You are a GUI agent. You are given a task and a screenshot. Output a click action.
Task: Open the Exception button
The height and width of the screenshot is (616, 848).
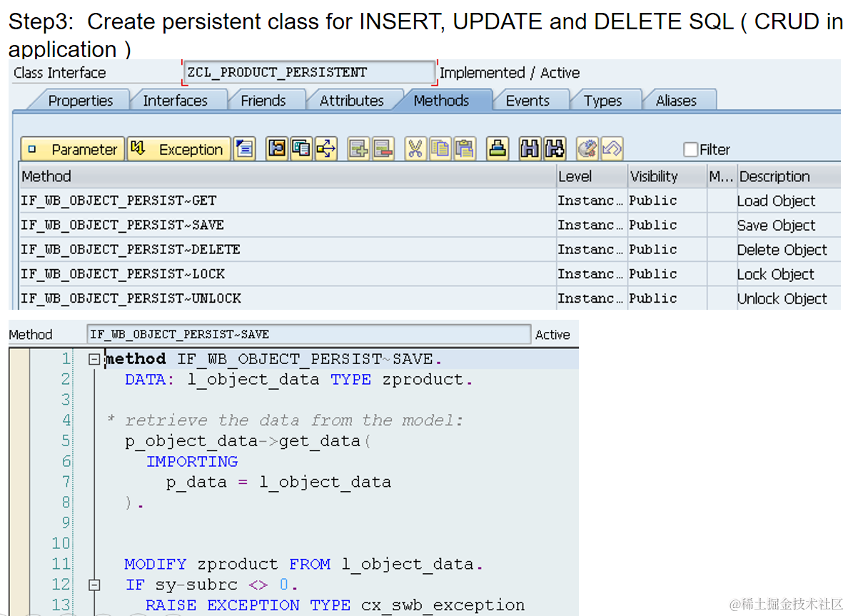[x=178, y=148]
